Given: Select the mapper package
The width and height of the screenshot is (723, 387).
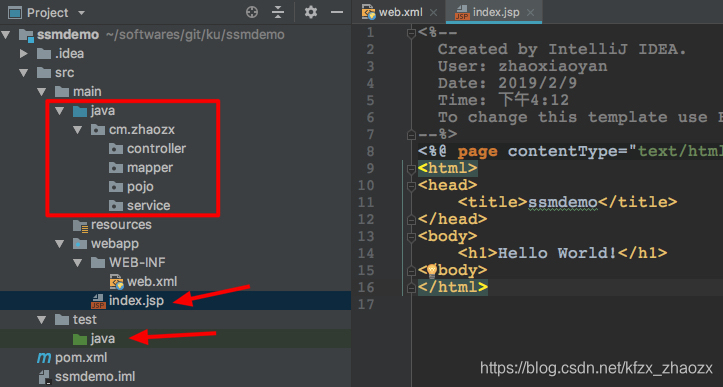Looking at the screenshot, I should (x=150, y=167).
